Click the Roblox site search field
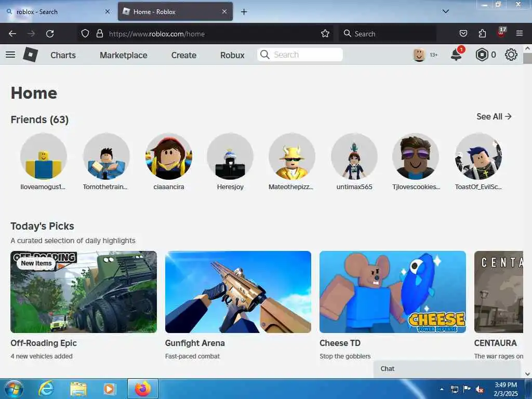Screen dimensions: 532x399 tap(300, 55)
